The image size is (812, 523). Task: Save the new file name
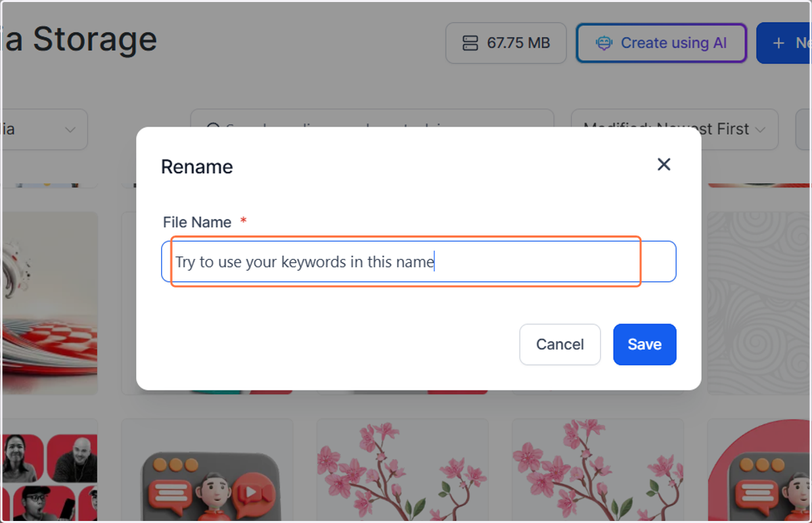click(x=644, y=344)
